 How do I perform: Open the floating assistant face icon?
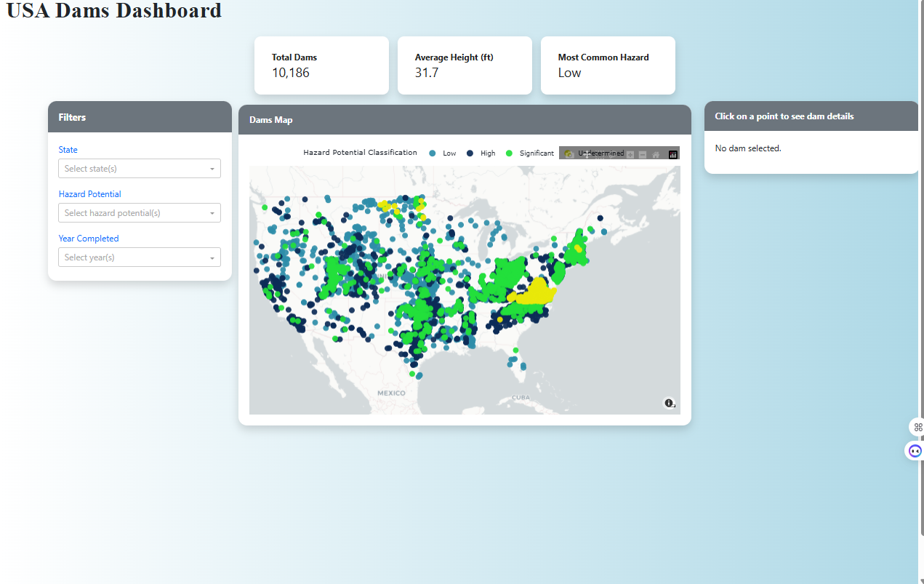click(x=915, y=451)
